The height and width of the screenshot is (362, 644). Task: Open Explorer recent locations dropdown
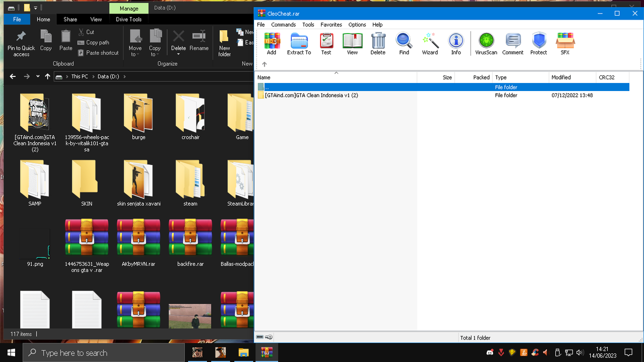[x=38, y=76]
